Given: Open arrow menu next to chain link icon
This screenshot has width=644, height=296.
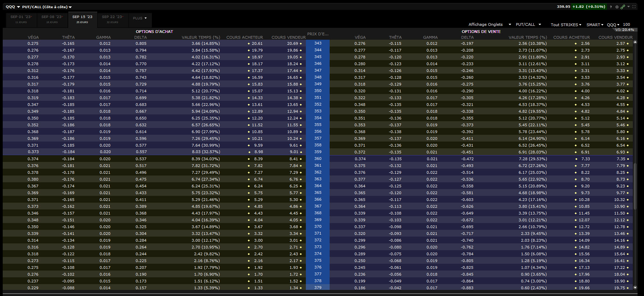Looking at the screenshot, I should point(629,6).
